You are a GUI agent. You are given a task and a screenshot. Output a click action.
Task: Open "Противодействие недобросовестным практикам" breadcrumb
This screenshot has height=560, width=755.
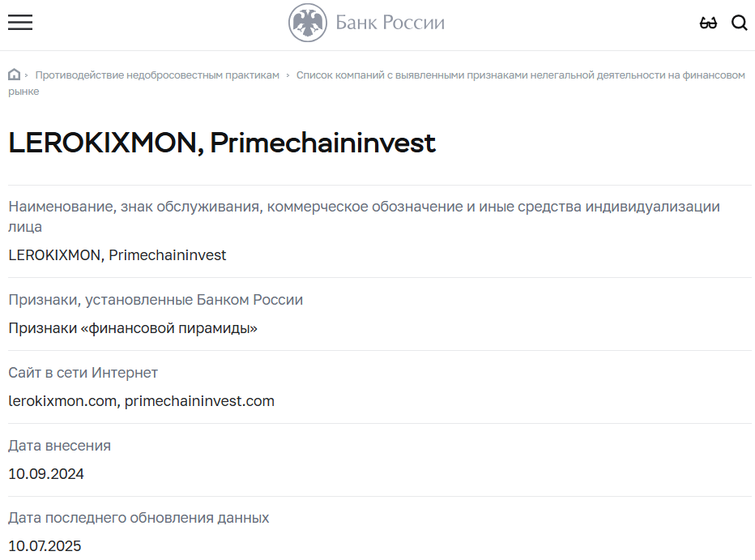[x=156, y=75]
